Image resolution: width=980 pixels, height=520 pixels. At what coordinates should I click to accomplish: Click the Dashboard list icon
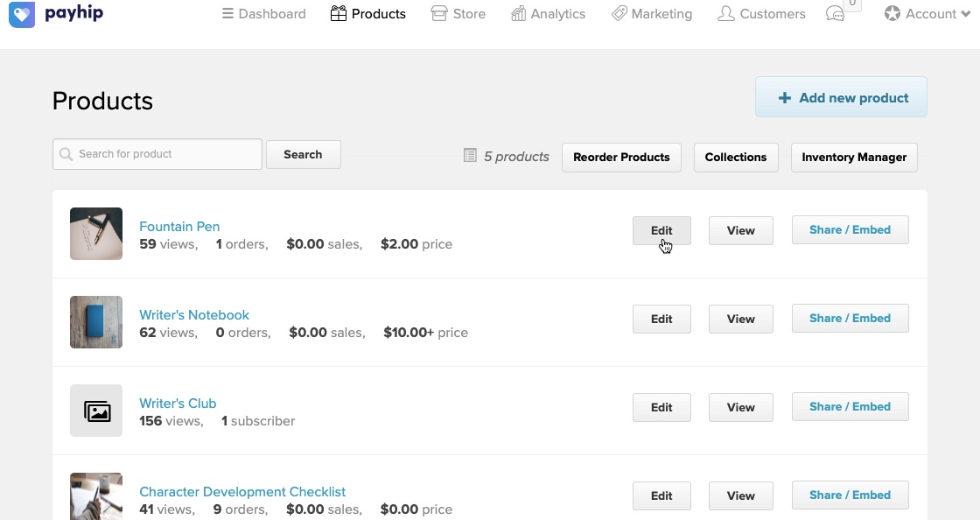coord(227,12)
